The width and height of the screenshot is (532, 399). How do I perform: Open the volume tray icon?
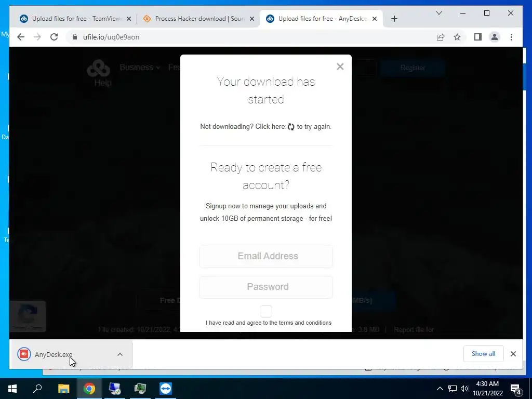click(x=464, y=389)
